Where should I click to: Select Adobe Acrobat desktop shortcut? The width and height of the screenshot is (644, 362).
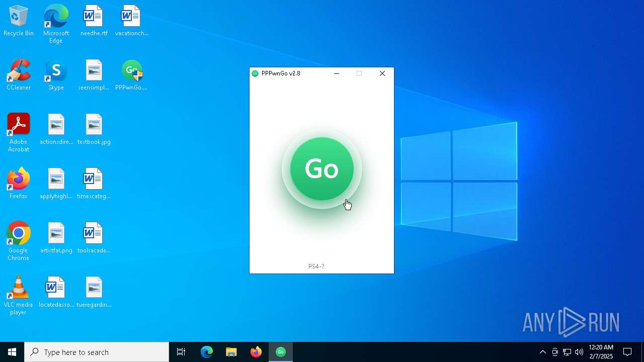point(19,133)
